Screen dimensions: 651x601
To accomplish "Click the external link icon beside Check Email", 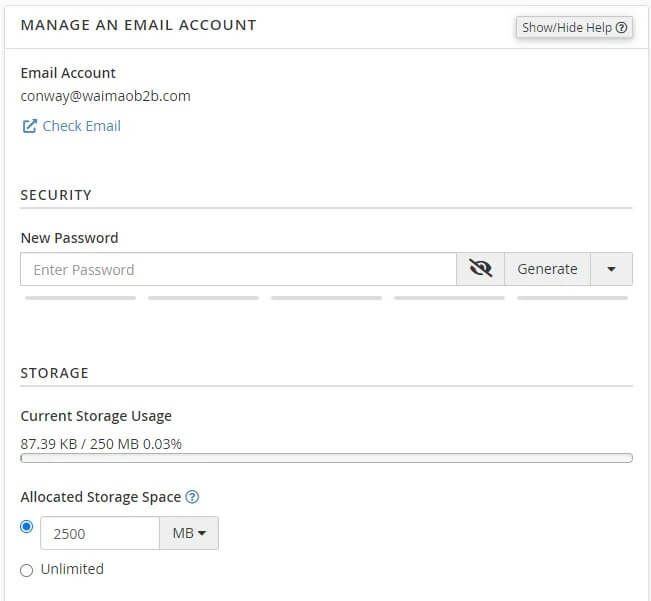I will click(x=29, y=126).
